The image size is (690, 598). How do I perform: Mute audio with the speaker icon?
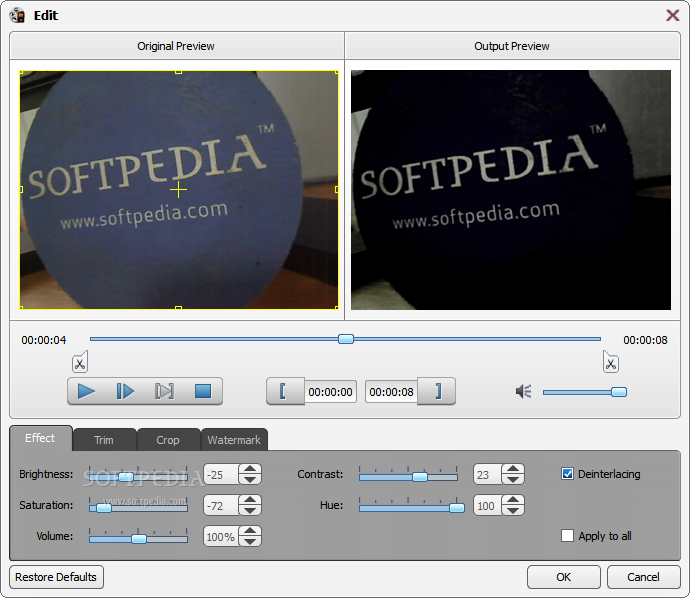click(x=524, y=391)
